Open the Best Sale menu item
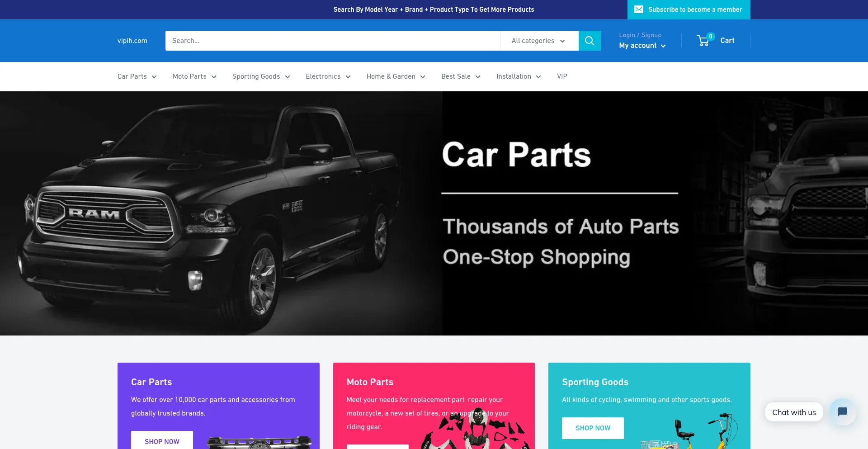 click(456, 76)
